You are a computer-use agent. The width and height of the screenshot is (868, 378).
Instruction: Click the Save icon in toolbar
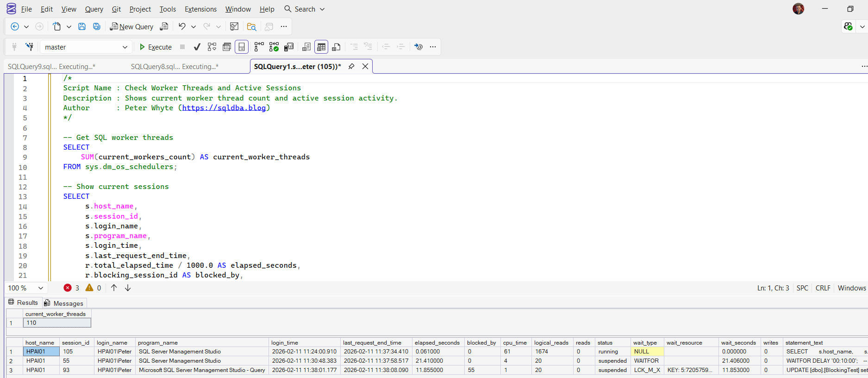pos(82,26)
